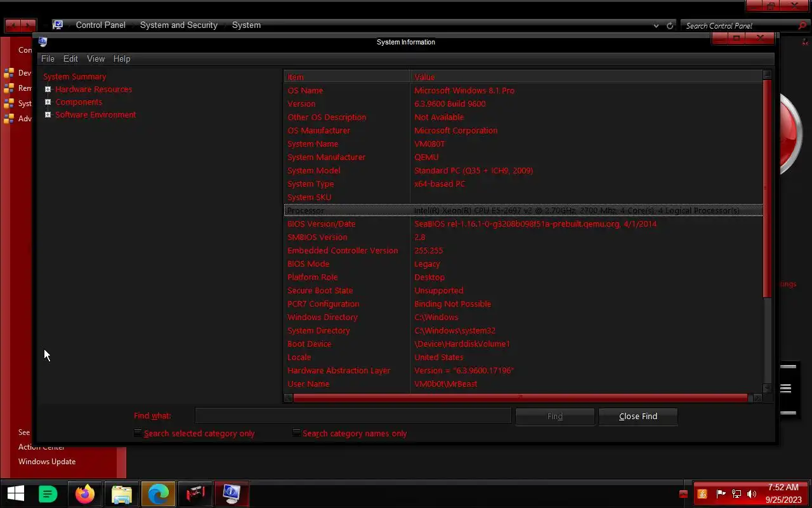Select System Summary in the tree

(x=75, y=77)
